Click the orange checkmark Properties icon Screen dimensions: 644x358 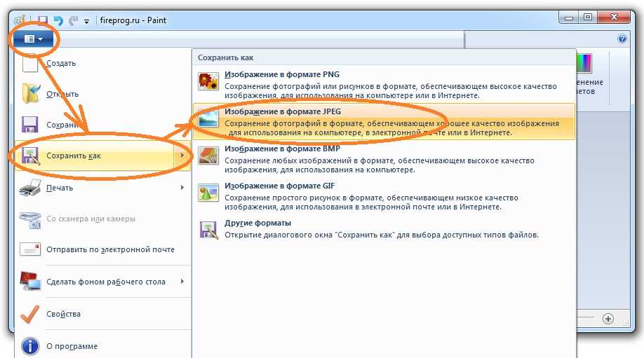pos(29,314)
